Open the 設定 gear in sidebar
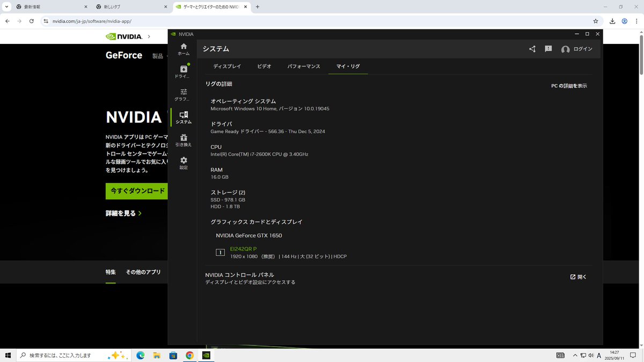 click(184, 163)
